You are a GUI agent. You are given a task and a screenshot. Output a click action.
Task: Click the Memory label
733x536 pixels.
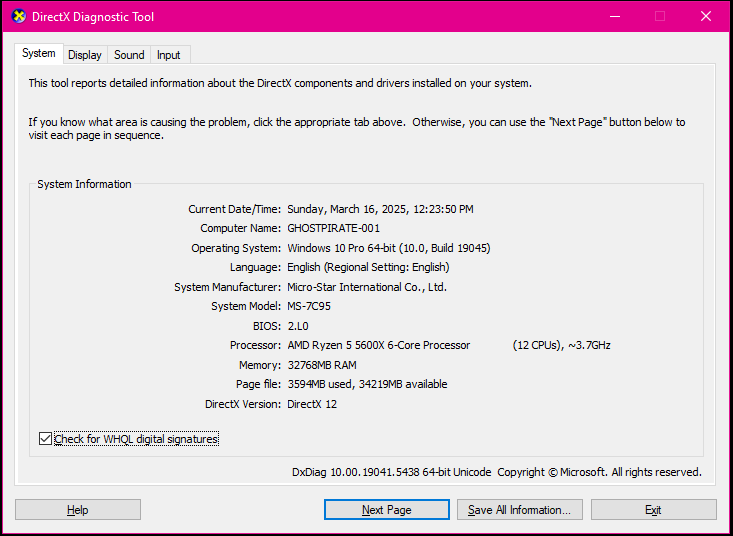[260, 365]
